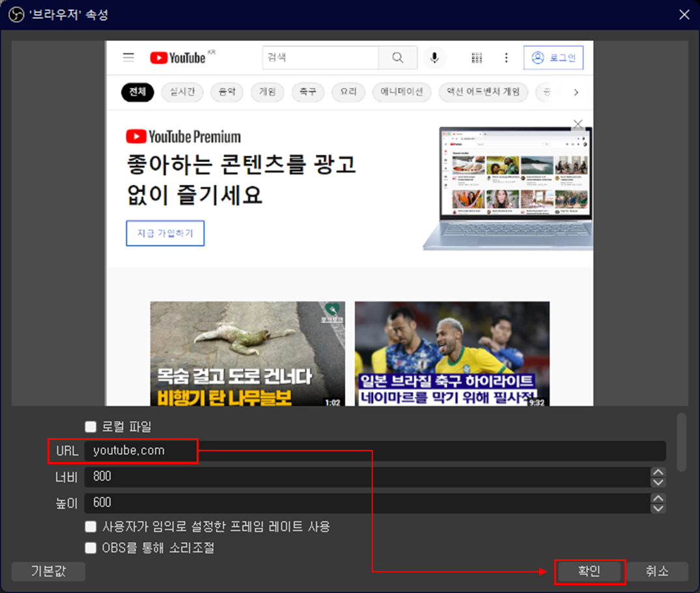Screen dimensions: 700x593
Task: Click the URL field containing youtube.com
Action: (375, 450)
